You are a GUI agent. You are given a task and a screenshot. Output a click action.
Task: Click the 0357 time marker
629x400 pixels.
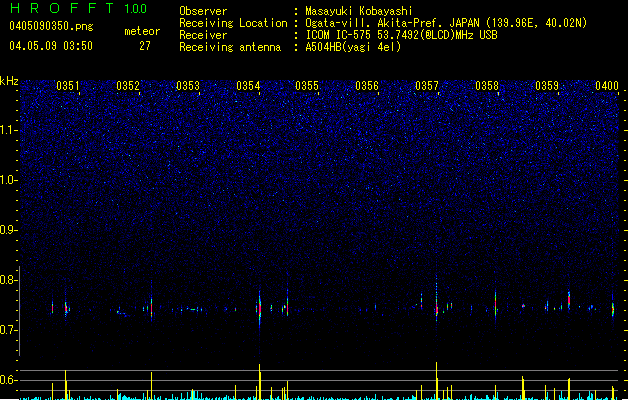tap(427, 85)
